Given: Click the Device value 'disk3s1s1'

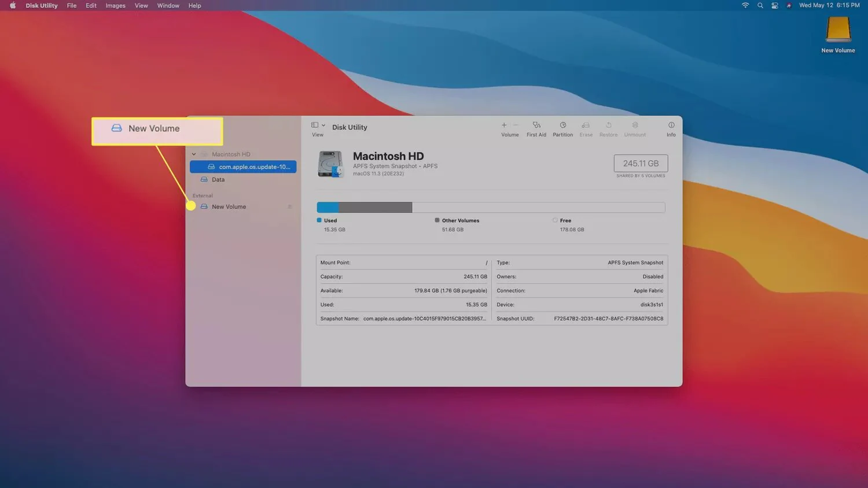Looking at the screenshot, I should [652, 305].
